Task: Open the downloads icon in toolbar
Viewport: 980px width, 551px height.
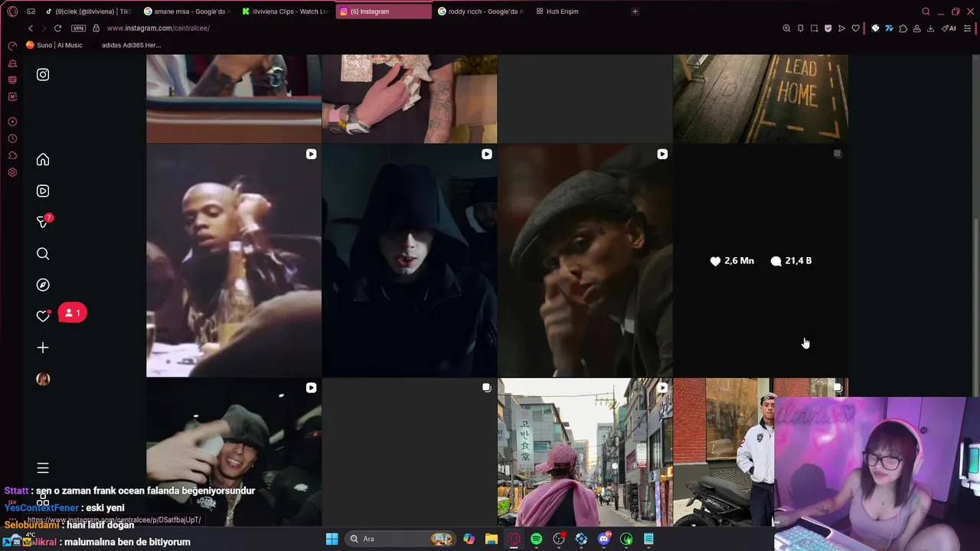Action: coord(930,28)
